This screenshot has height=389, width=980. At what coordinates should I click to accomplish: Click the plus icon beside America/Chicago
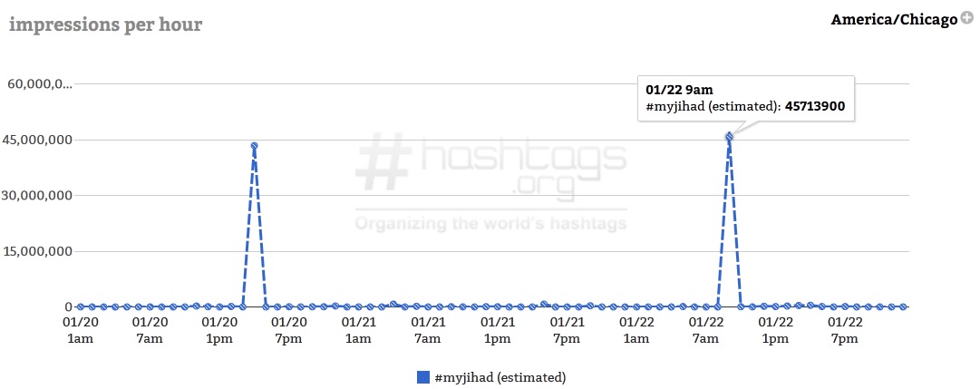tap(967, 18)
